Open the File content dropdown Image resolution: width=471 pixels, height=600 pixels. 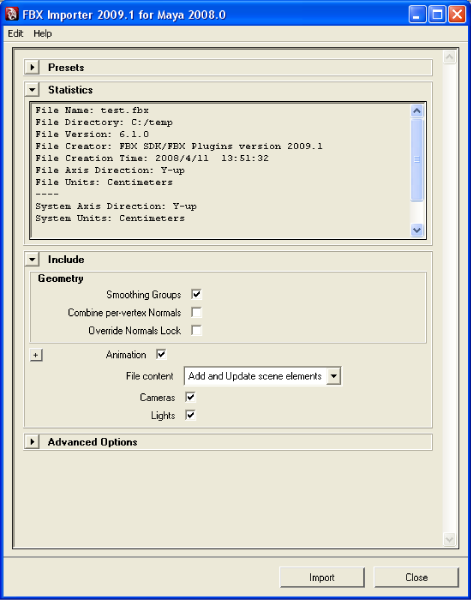pos(263,376)
